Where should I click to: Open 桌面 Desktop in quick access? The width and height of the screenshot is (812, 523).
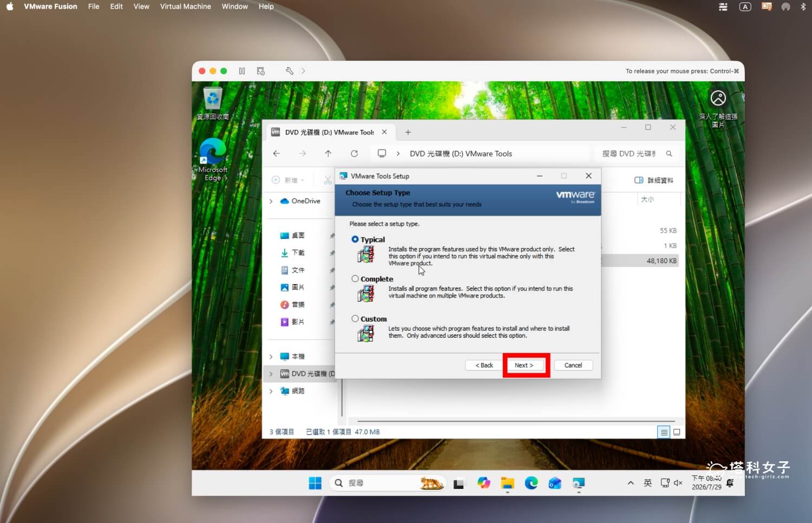(x=292, y=236)
